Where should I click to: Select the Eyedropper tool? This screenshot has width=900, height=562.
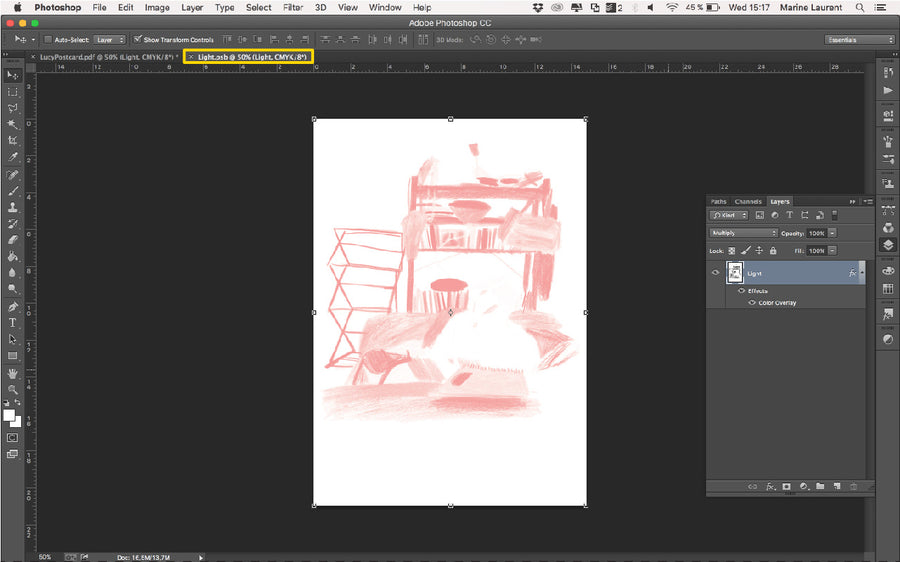click(x=12, y=157)
